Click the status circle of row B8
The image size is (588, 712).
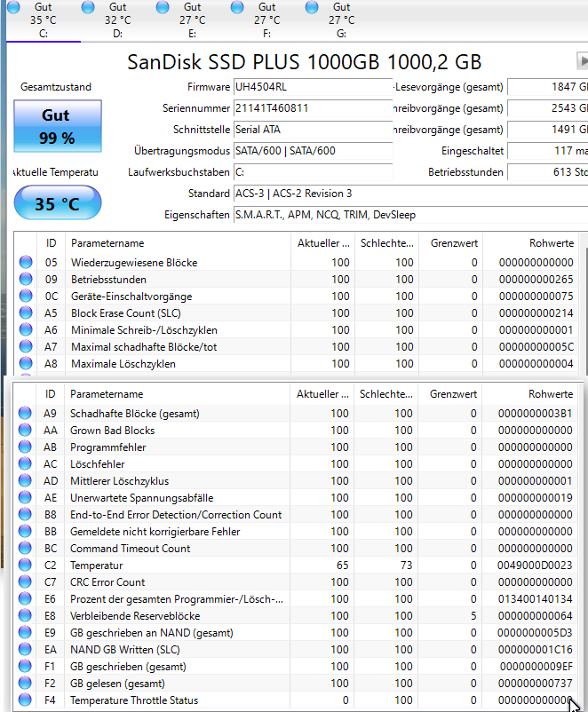[25, 514]
